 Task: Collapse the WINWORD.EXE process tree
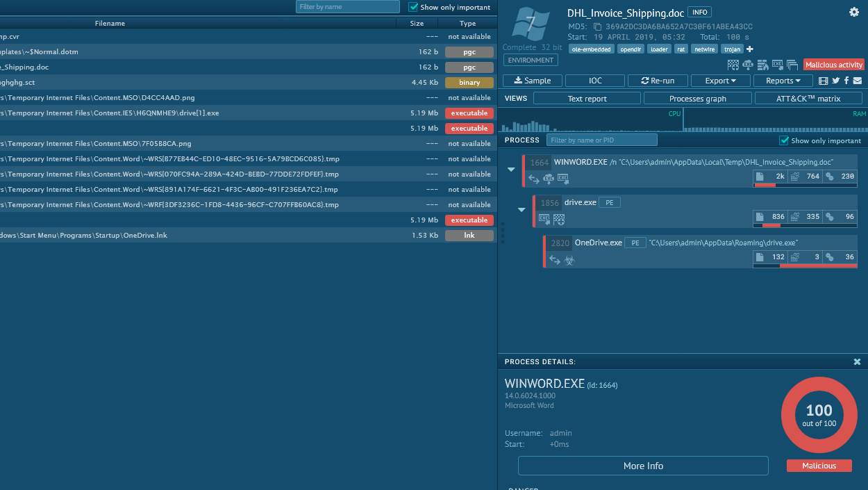click(511, 170)
